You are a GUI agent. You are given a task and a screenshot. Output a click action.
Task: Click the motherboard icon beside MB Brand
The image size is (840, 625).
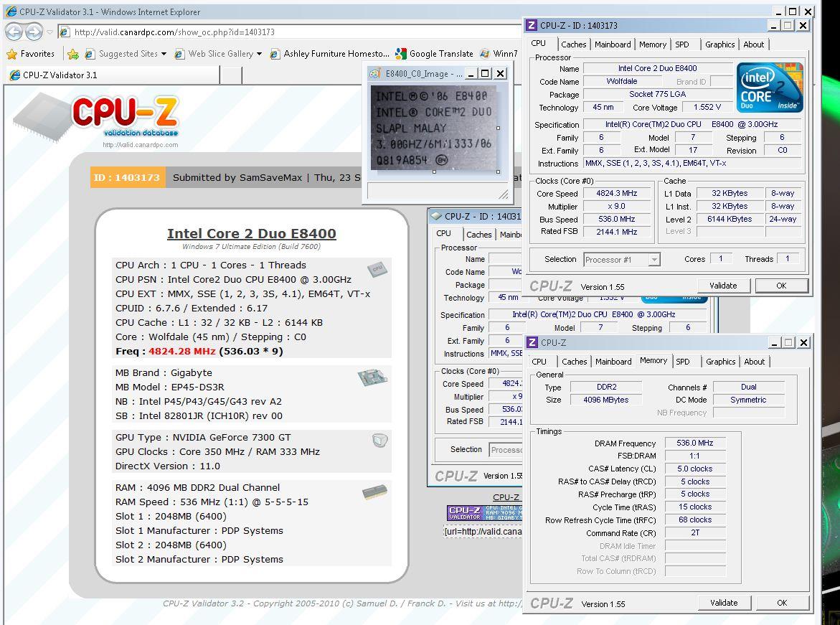(372, 377)
